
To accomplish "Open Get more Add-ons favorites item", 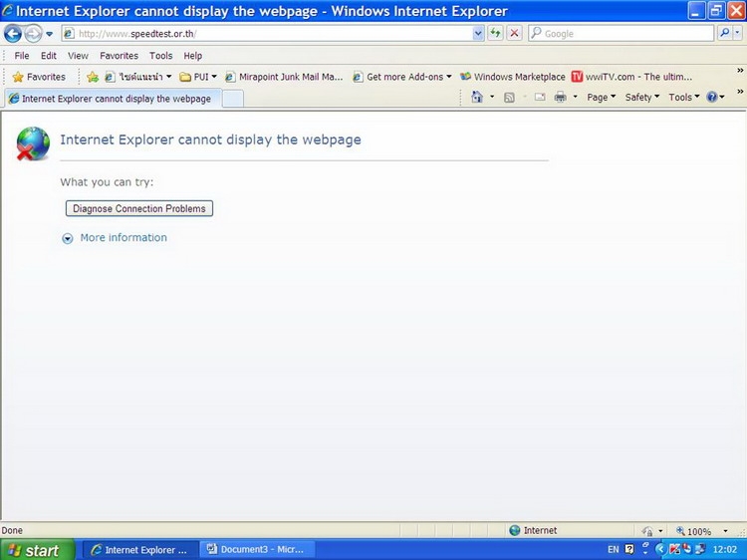I will (x=402, y=77).
